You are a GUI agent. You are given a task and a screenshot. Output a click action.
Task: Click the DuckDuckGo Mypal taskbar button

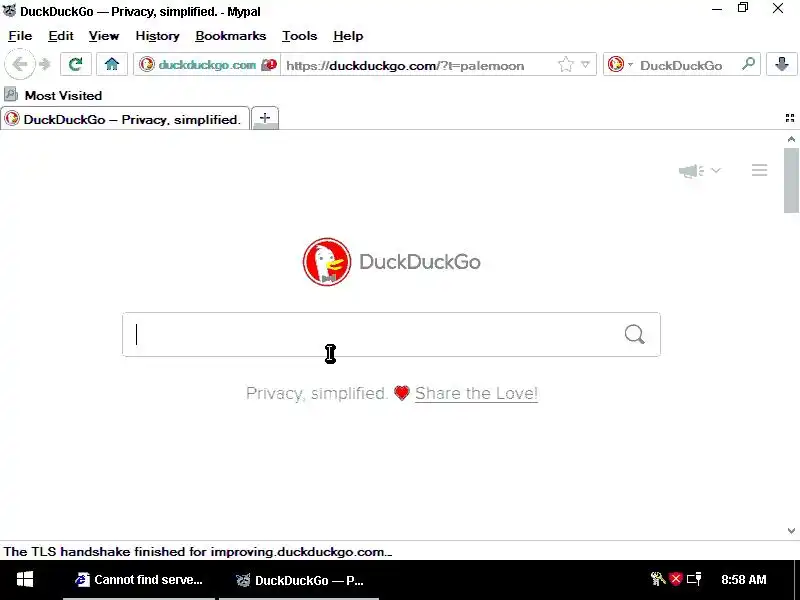tap(299, 580)
